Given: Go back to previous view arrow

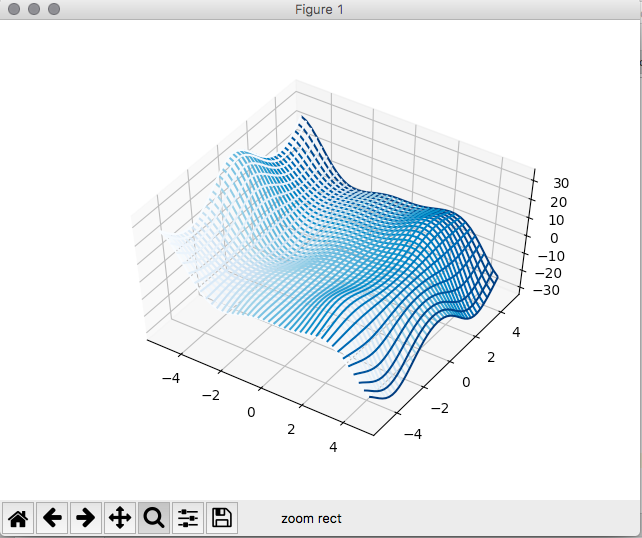Looking at the screenshot, I should click(52, 518).
